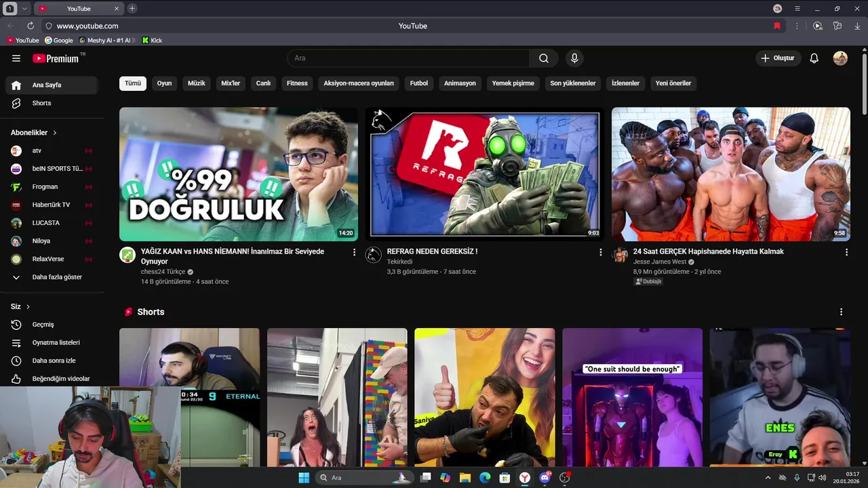The width and height of the screenshot is (868, 488).
Task: Show hidden system tray icons
Action: coord(768,478)
